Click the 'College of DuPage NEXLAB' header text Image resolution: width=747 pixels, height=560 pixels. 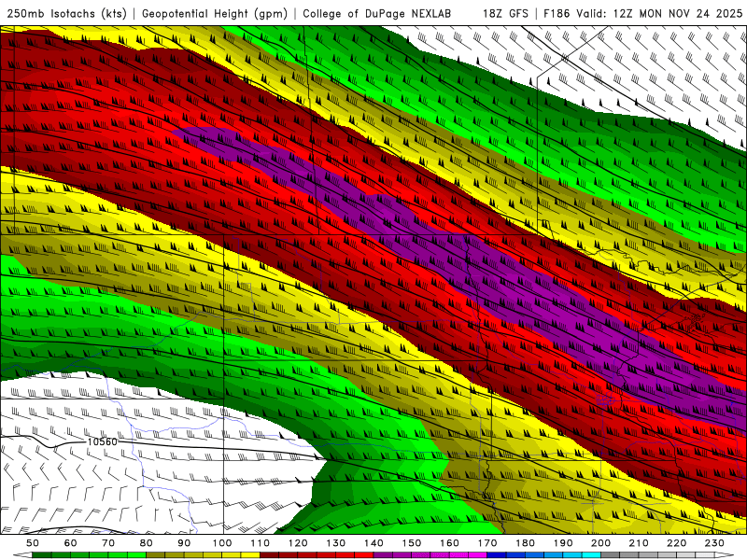click(x=377, y=13)
